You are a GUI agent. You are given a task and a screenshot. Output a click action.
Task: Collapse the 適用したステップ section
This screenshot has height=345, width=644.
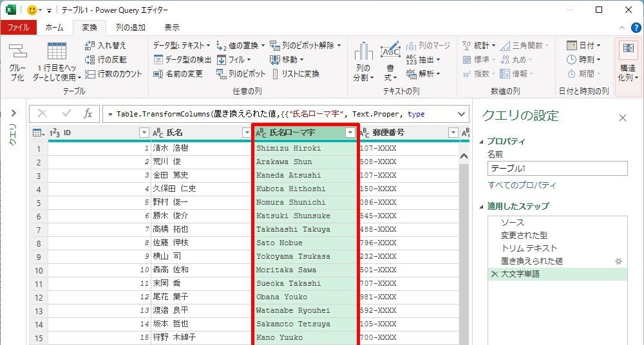[x=482, y=207]
